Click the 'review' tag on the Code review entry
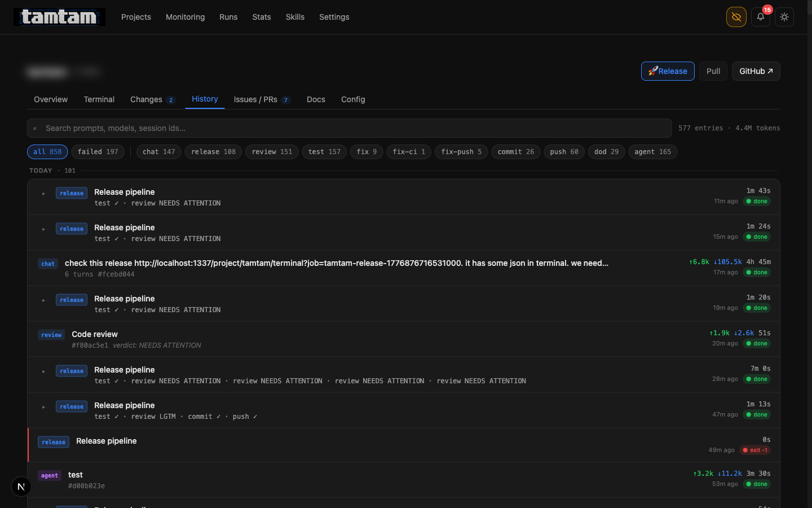 [x=51, y=335]
